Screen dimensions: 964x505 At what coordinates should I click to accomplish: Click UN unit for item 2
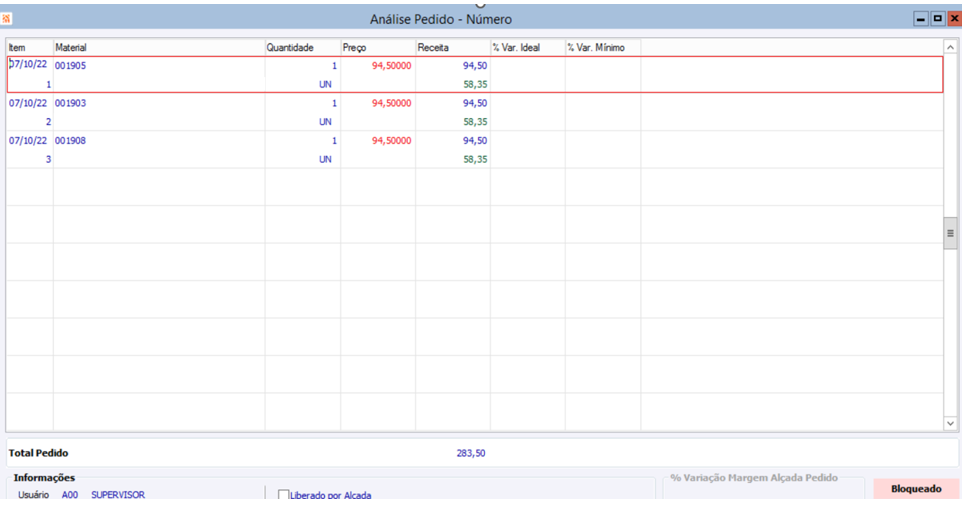coord(325,122)
